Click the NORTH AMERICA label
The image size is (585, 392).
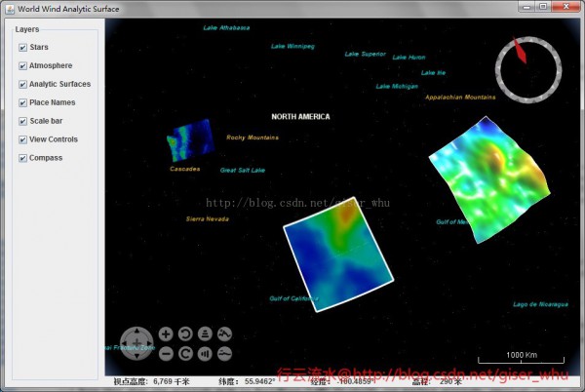click(300, 117)
